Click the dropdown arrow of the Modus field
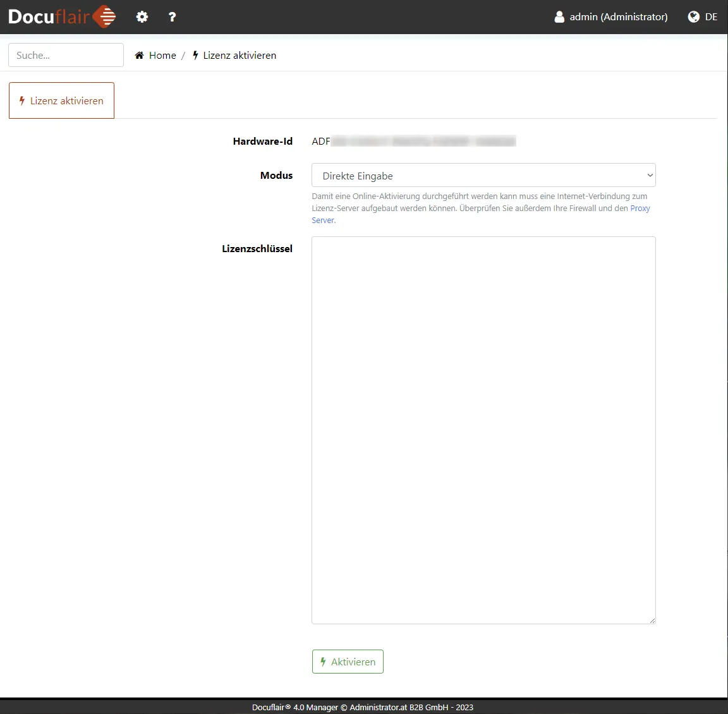 click(x=650, y=175)
